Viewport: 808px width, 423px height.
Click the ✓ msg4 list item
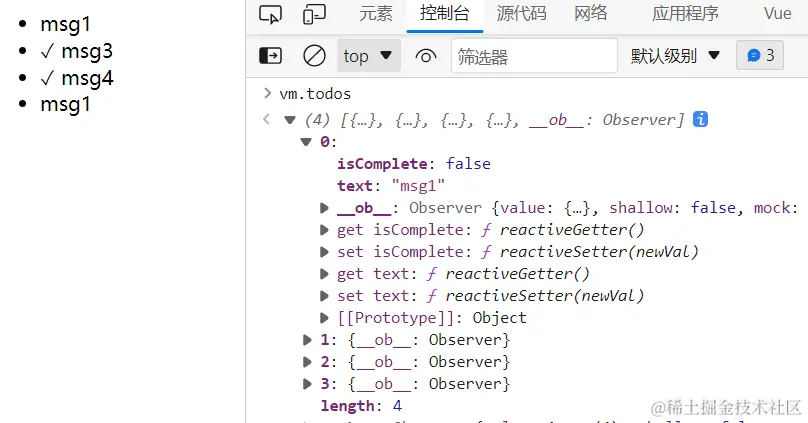77,78
